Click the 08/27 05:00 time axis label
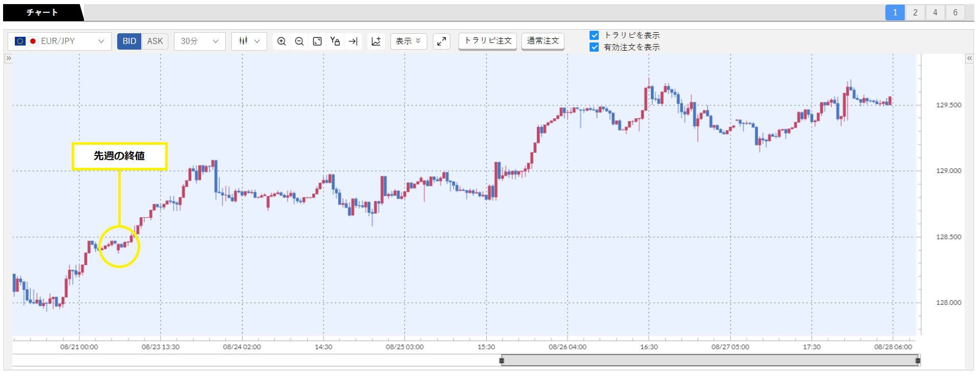The image size is (980, 376). click(730, 347)
